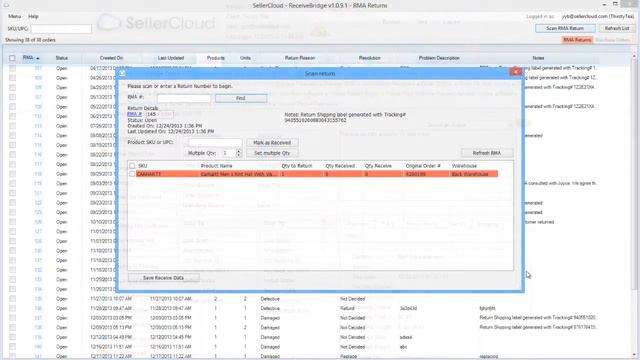Click the Warehouse column header
The height and width of the screenshot is (360, 640).
tap(464, 166)
